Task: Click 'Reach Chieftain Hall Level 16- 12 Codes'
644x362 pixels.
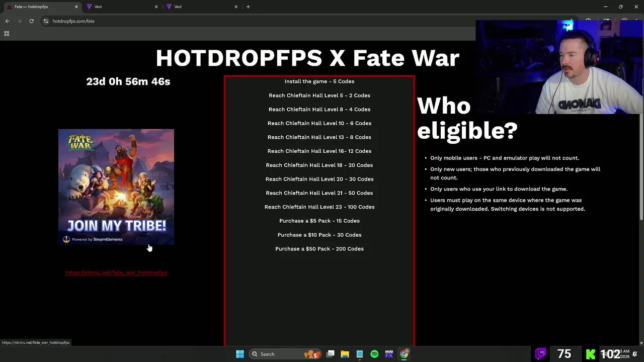Action: click(x=319, y=151)
